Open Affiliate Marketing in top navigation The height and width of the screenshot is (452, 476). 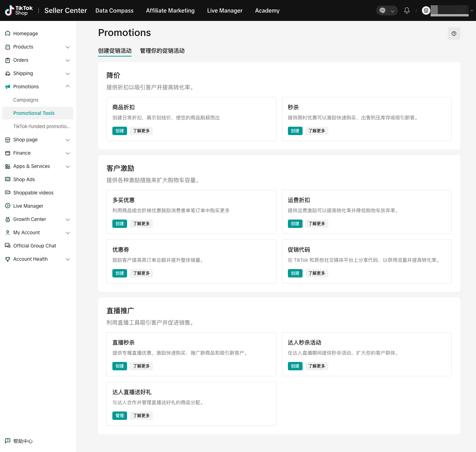pyautogui.click(x=170, y=10)
